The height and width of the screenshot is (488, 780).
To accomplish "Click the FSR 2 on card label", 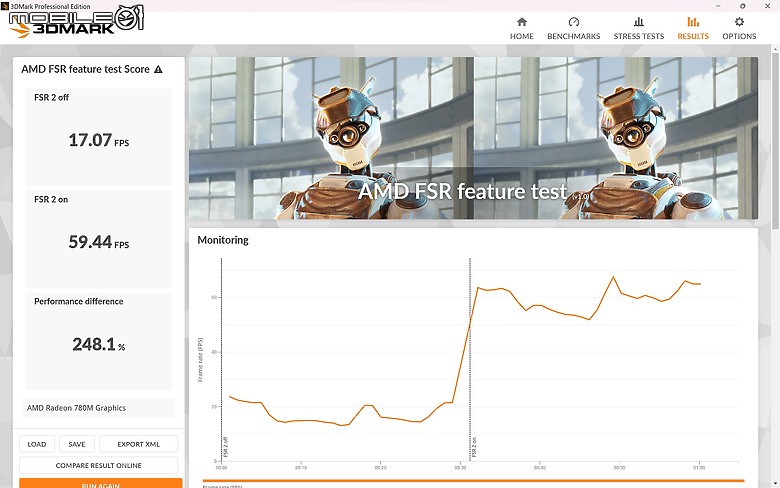I will coord(51,199).
